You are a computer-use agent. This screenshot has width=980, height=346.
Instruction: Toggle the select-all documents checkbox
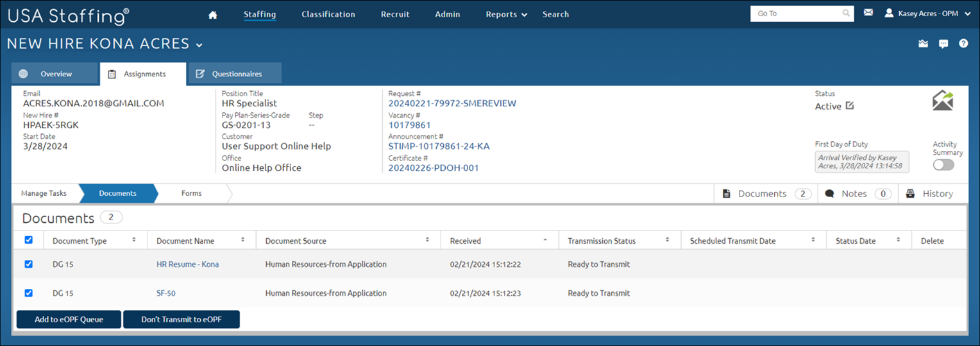click(x=28, y=240)
